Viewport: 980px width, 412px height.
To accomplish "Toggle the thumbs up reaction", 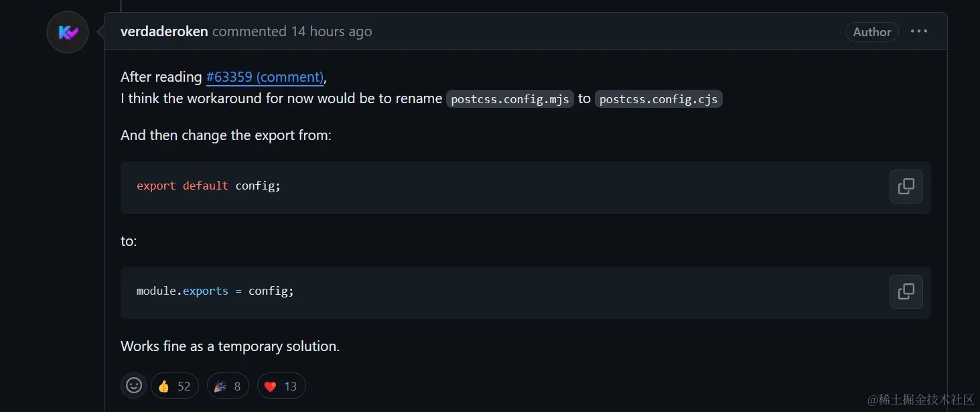I will 174,386.
